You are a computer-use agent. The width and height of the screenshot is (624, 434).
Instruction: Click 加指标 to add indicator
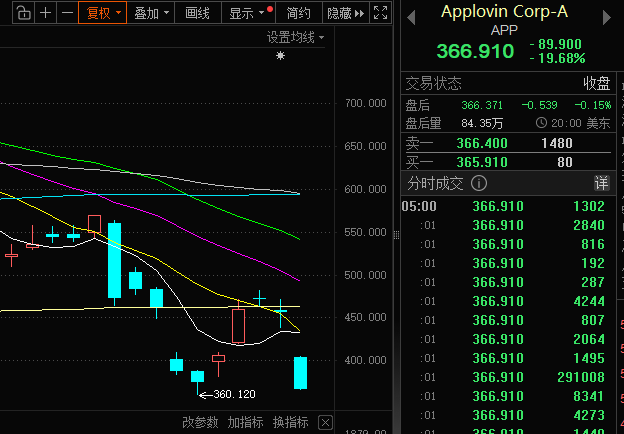(x=246, y=422)
